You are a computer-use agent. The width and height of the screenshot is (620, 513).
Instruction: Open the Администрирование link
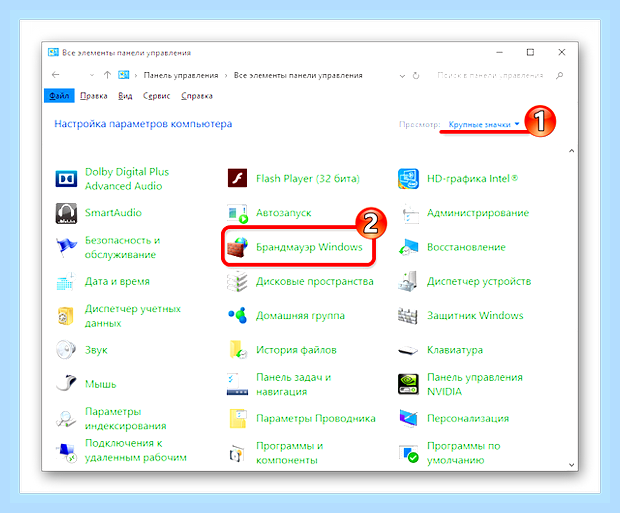478,213
